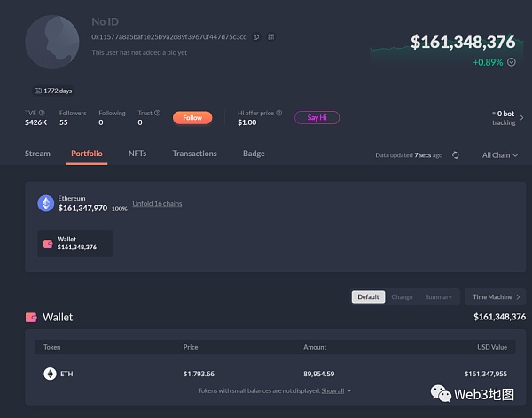Click the Hi offer price info icon
This screenshot has height=418, width=532.
(x=279, y=114)
